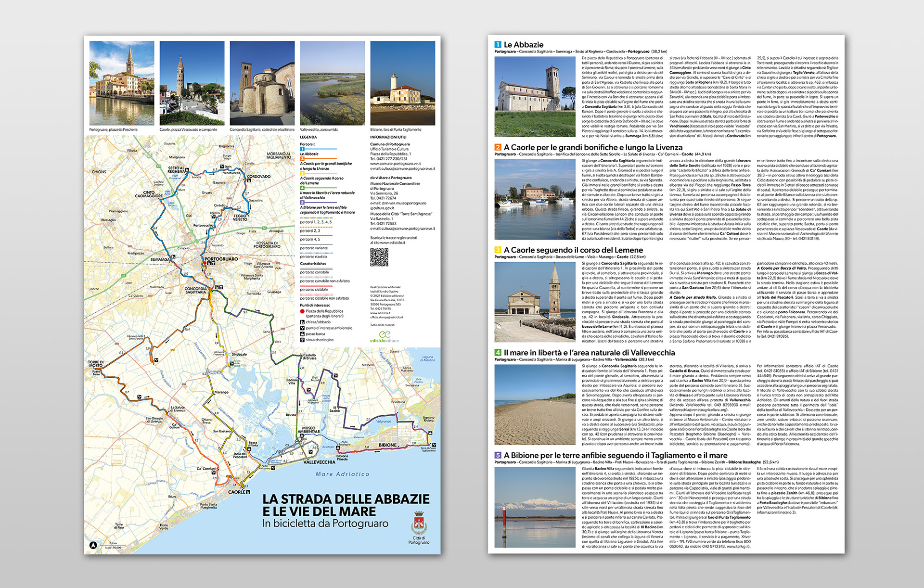This screenshot has width=924, height=588.
Task: Click the www.comune.portogruaro.ve.it web address
Action: tap(395, 164)
